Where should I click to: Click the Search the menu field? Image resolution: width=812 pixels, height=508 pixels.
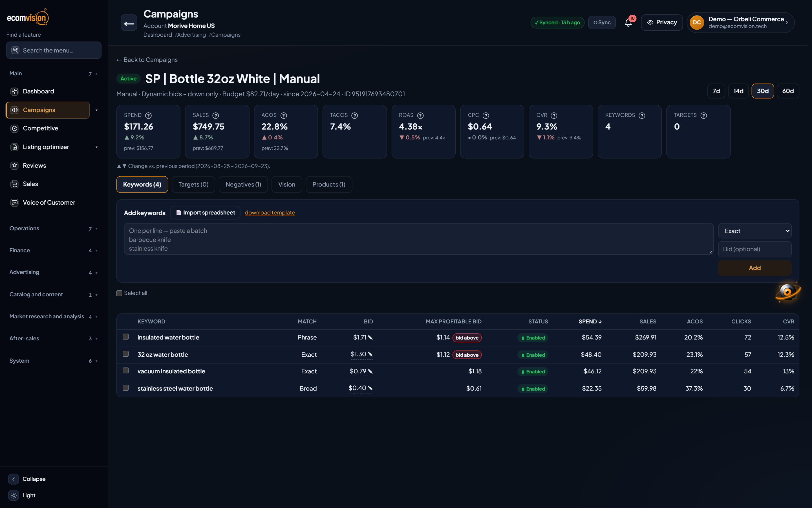[x=54, y=50]
